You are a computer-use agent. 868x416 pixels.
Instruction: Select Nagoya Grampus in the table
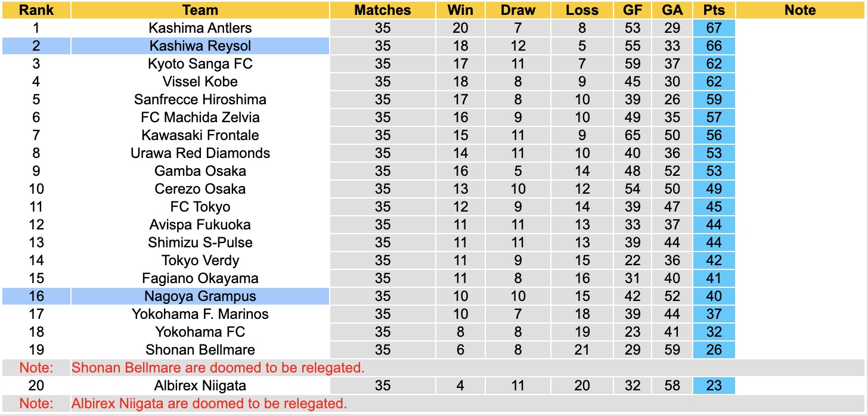pos(200,296)
